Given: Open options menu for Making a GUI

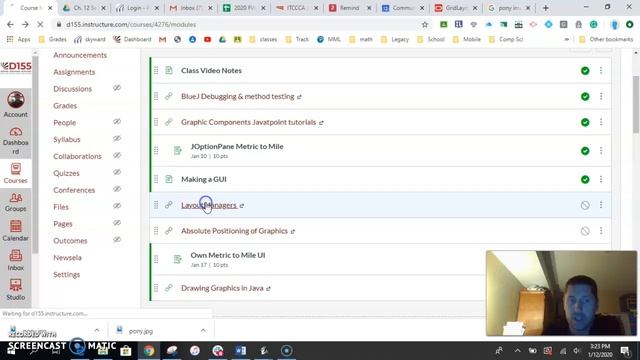Looking at the screenshot, I should point(601,179).
